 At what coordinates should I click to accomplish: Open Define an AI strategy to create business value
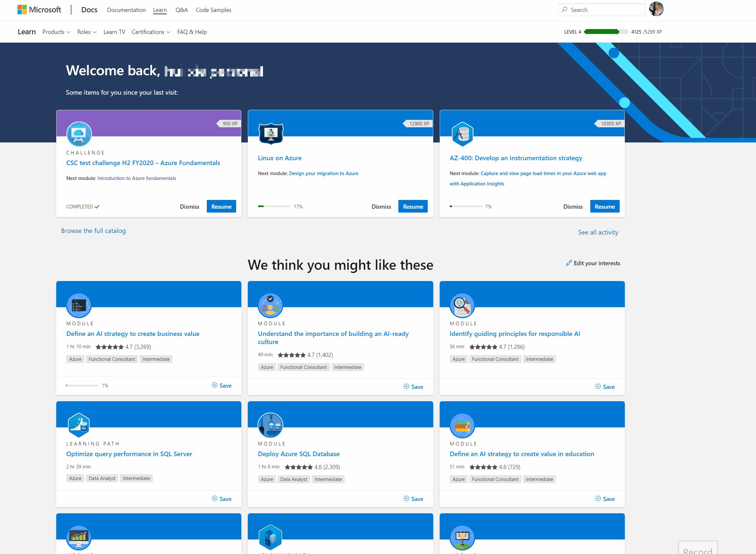(133, 334)
